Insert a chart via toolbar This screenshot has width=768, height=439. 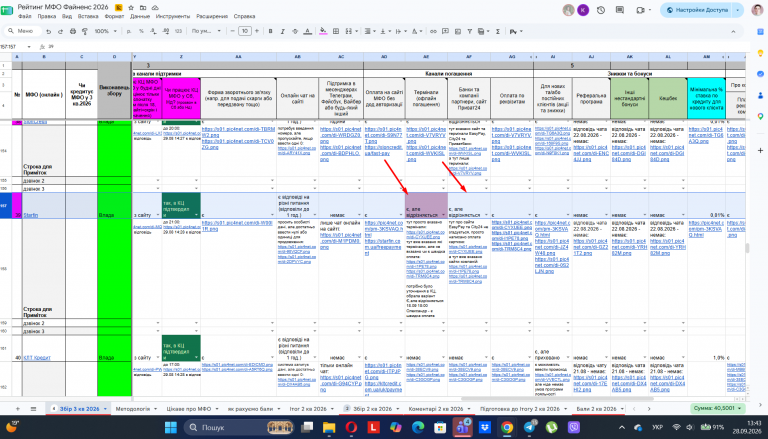tap(457, 31)
